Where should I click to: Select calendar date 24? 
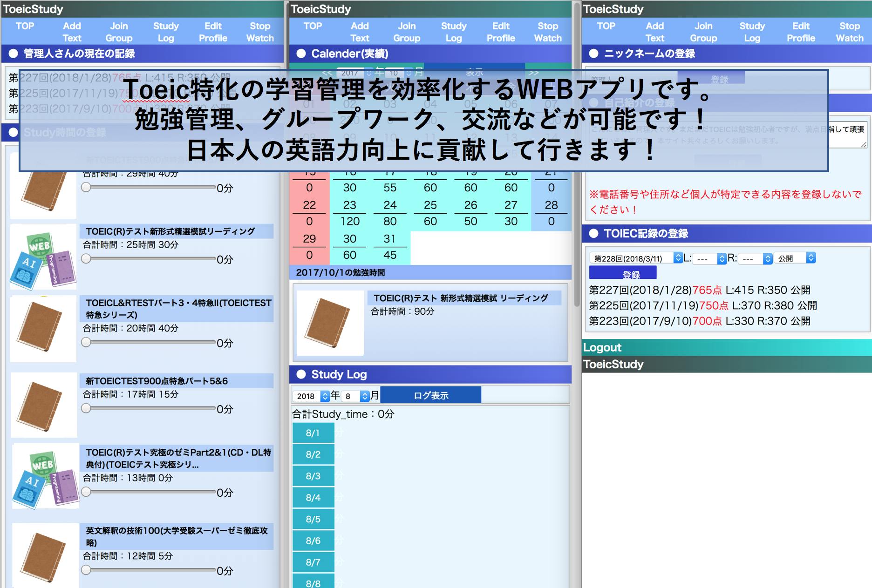(390, 205)
